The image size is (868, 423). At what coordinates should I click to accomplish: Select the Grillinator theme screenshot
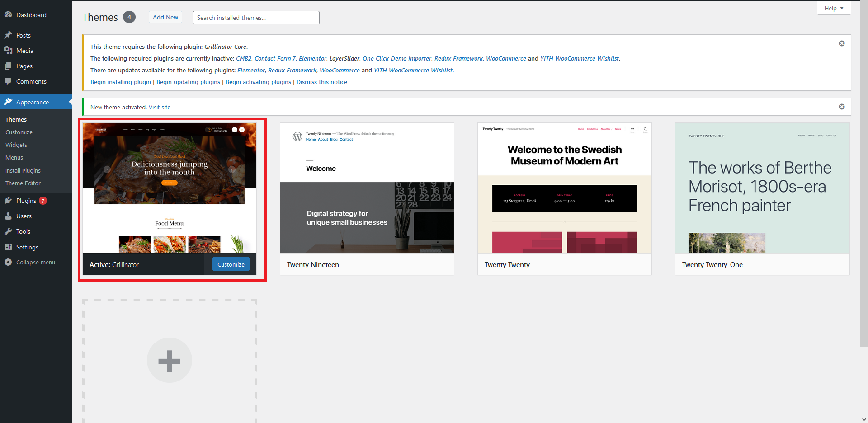pyautogui.click(x=170, y=188)
